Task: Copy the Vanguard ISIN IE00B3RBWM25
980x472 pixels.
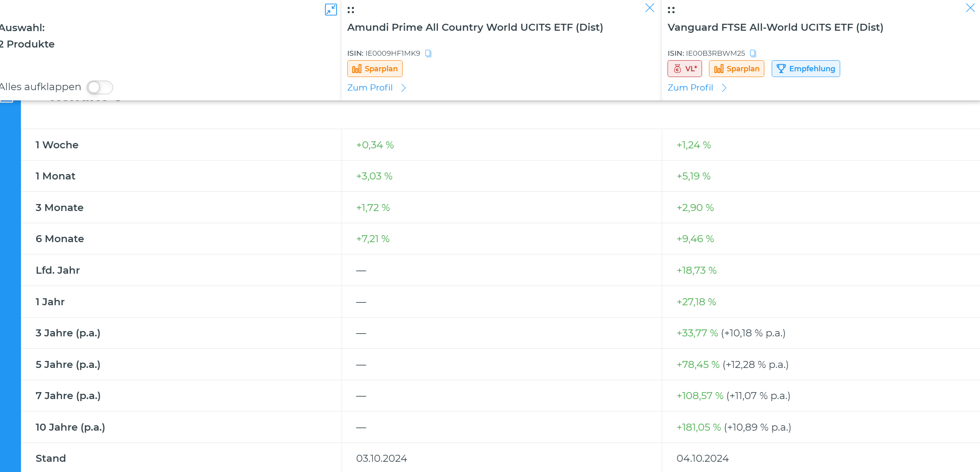Action: [x=753, y=53]
